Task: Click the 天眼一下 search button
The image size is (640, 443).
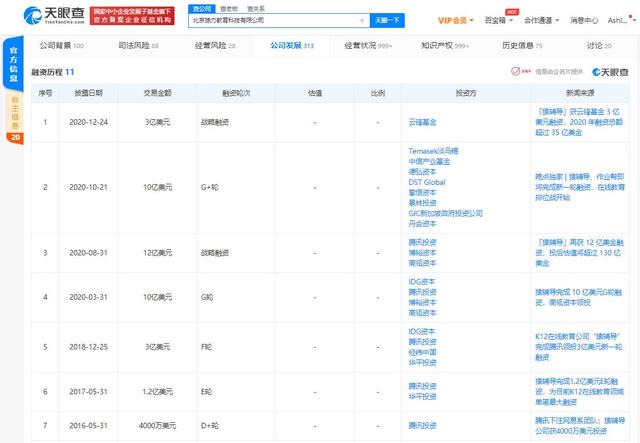Action: 387,20
